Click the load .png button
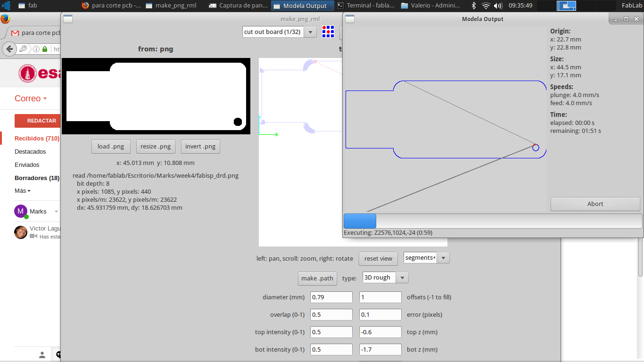 coord(111,147)
